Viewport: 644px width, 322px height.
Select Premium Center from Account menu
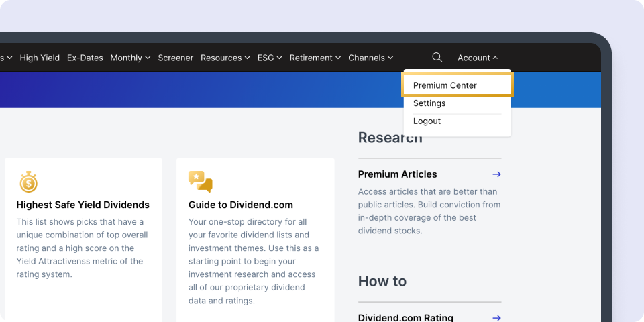458,85
